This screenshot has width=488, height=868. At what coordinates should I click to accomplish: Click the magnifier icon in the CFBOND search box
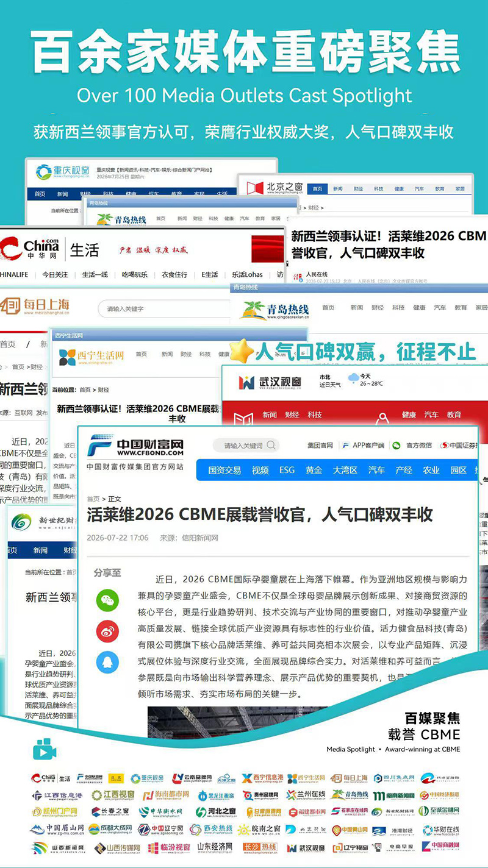point(271,446)
